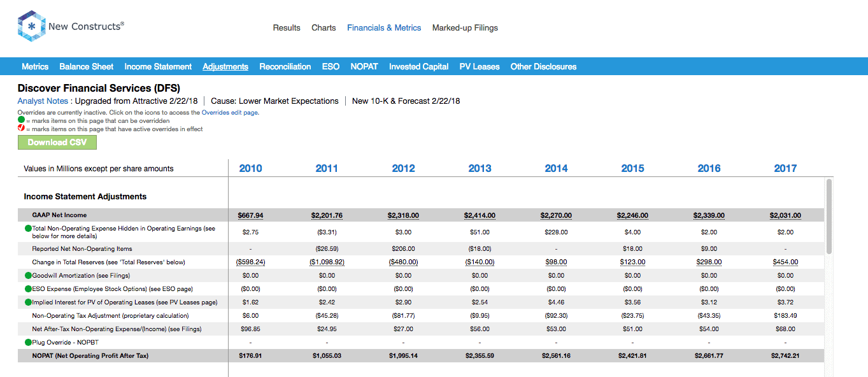Screen dimensions: 868x377
Task: Click Change in Total Reserves value $123.00
Action: coord(632,262)
